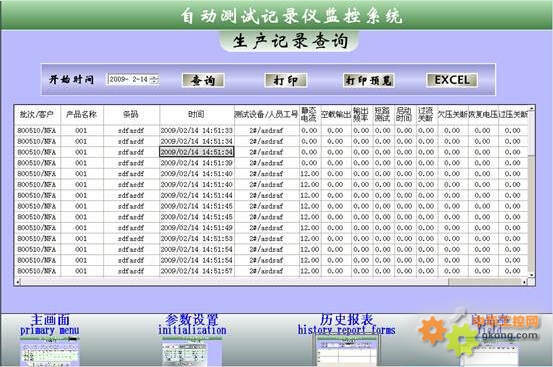
Task: Click the 参数设置 initialization link
Action: click(192, 324)
